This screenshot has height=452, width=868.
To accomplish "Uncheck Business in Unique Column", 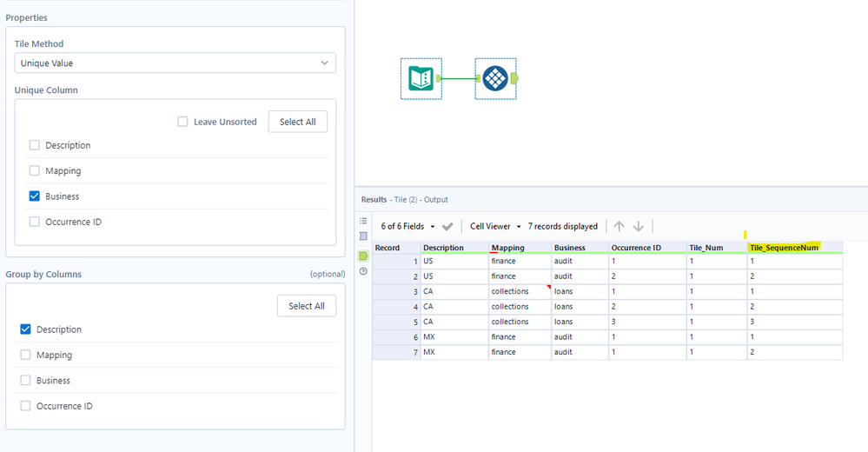I will 35,196.
